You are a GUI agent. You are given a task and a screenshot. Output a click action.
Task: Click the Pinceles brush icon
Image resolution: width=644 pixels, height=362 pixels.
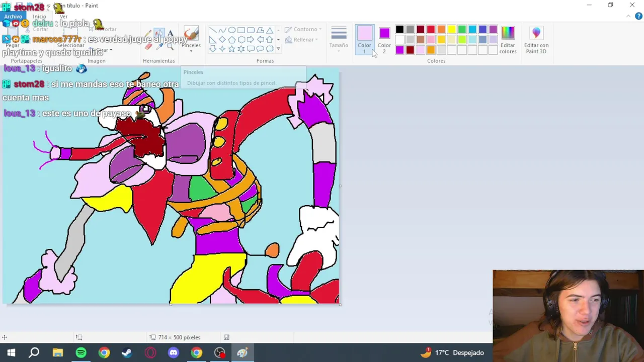[x=191, y=33]
